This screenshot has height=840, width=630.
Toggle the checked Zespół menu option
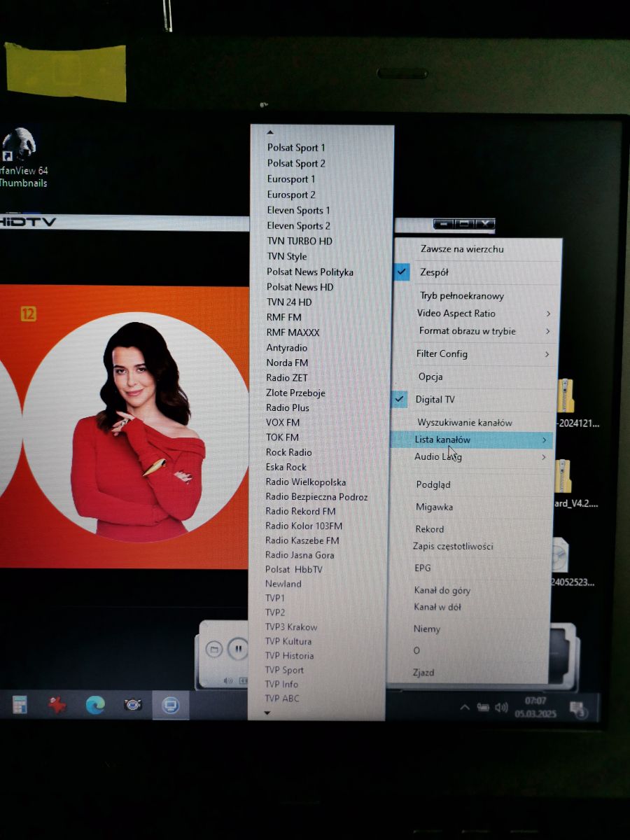coord(477,272)
